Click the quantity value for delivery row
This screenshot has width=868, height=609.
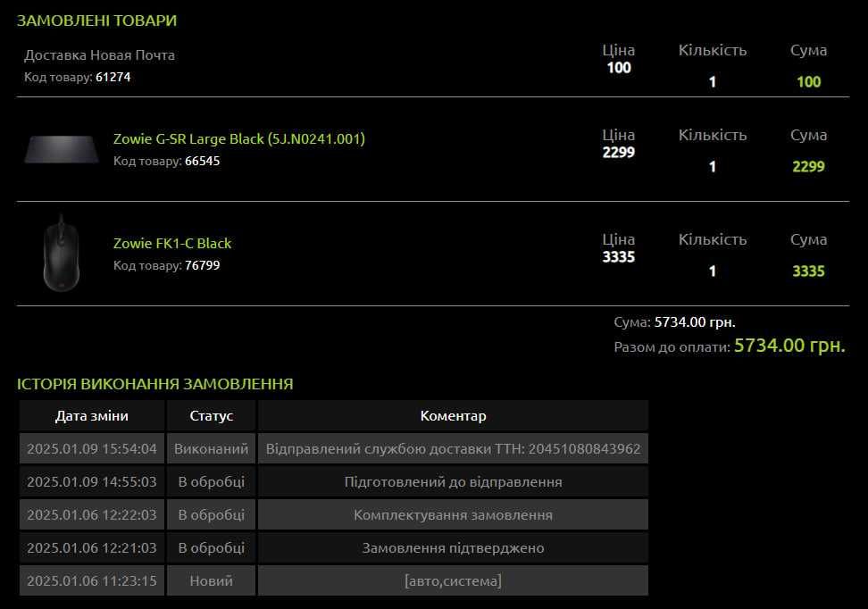(x=713, y=82)
